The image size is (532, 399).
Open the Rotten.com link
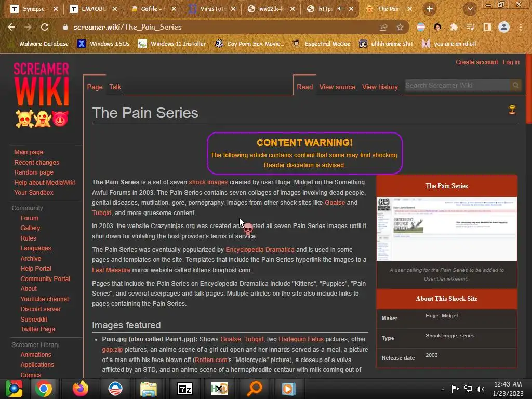tap(211, 360)
